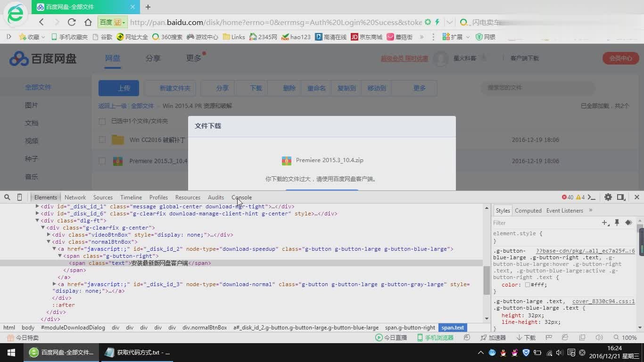644x362 pixels.
Task: Open the Event Listeners tab
Action: coord(565,211)
